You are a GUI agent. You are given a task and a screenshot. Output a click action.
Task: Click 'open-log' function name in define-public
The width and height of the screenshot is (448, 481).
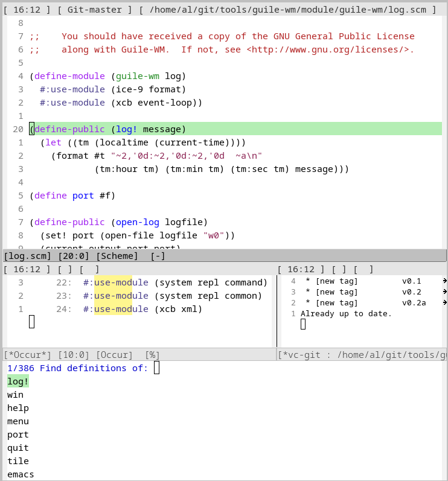click(x=138, y=222)
